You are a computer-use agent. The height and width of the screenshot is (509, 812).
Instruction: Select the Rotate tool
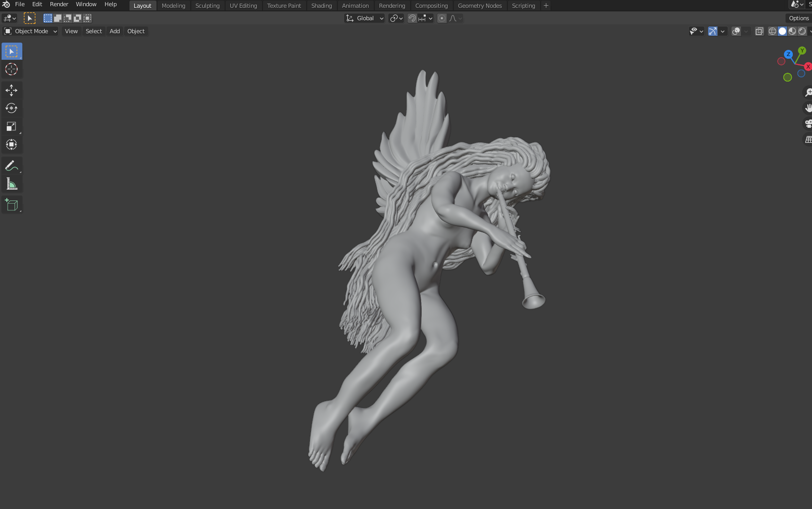click(x=11, y=108)
